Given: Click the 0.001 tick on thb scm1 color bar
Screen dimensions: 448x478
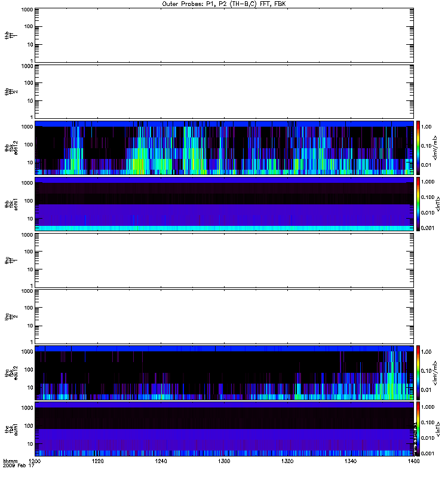Looking at the screenshot, I should click(428, 228).
